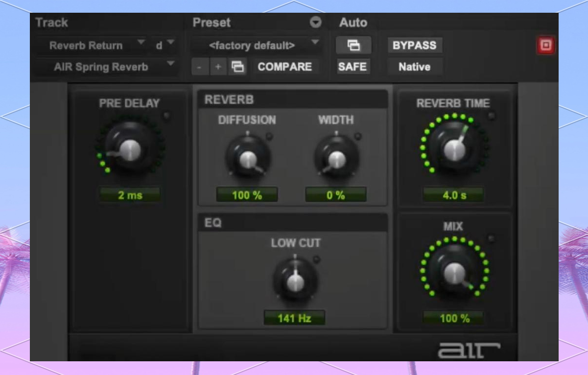This screenshot has height=375, width=588.
Task: Select the next preset with plus button
Action: (218, 67)
